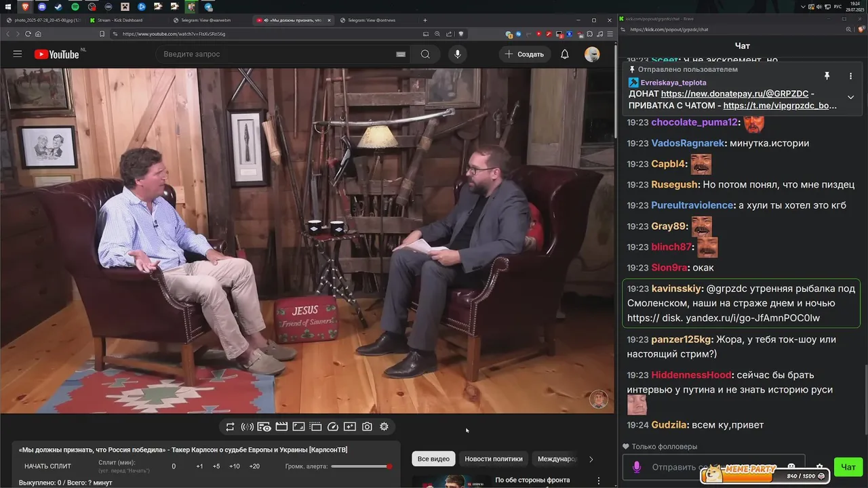The height and width of the screenshot is (488, 868).
Task: Open three-dot menu for recommended video
Action: coord(598,481)
